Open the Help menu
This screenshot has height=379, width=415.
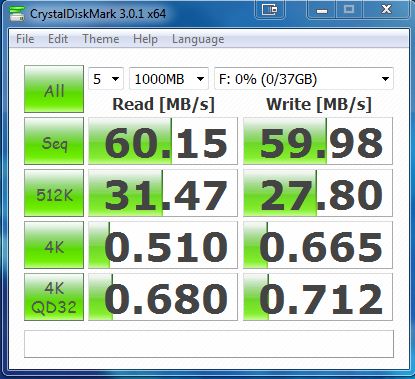pos(145,39)
